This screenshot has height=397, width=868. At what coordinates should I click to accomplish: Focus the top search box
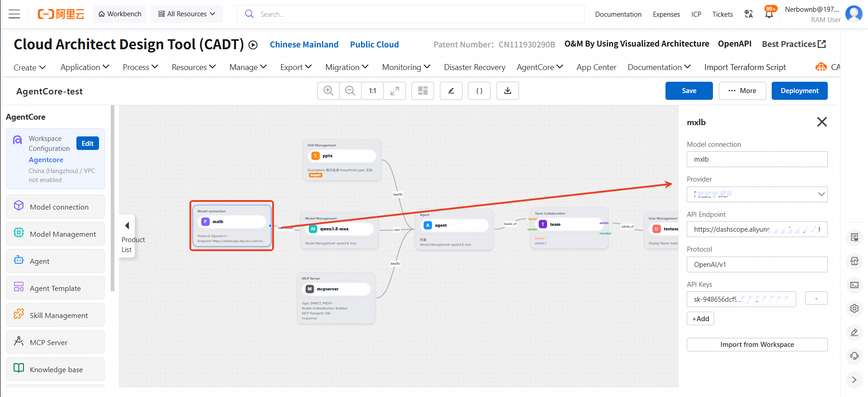click(x=410, y=14)
